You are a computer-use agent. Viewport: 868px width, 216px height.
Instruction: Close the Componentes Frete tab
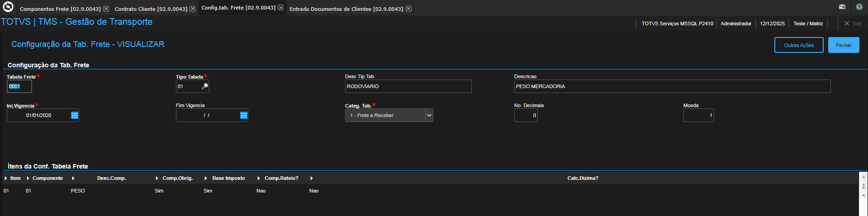pos(106,9)
